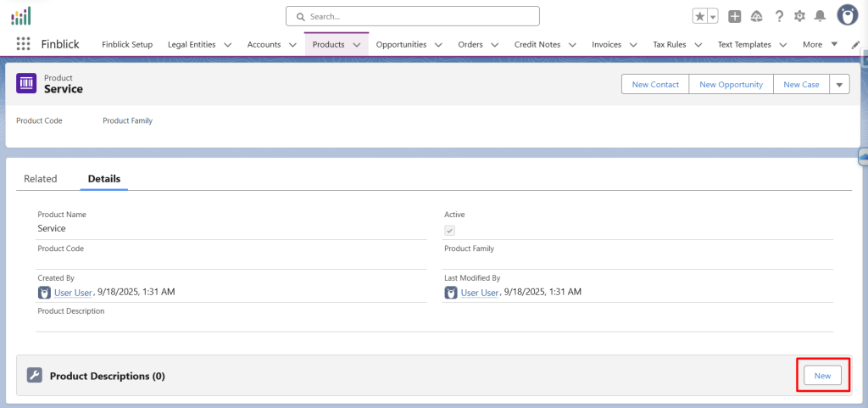The width and height of the screenshot is (868, 408).
Task: Open the Trailhead guidance icon
Action: [757, 16]
